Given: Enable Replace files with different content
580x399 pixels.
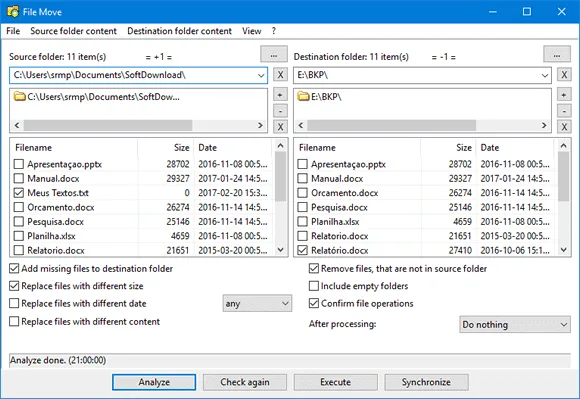Looking at the screenshot, I should click(14, 321).
